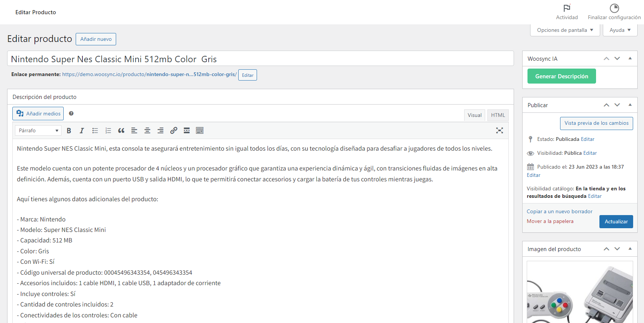
Task: Click the 'Código universal de producto' line
Action: [105, 272]
